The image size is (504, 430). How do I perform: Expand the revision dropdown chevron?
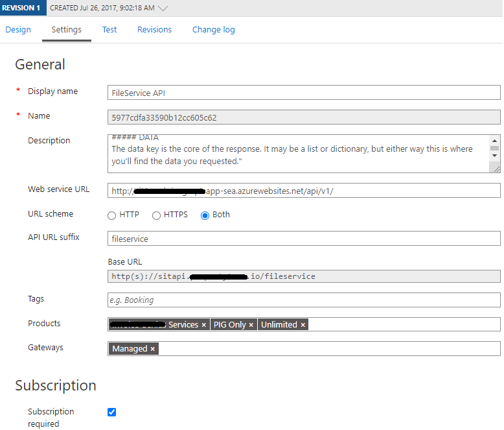[x=163, y=8]
